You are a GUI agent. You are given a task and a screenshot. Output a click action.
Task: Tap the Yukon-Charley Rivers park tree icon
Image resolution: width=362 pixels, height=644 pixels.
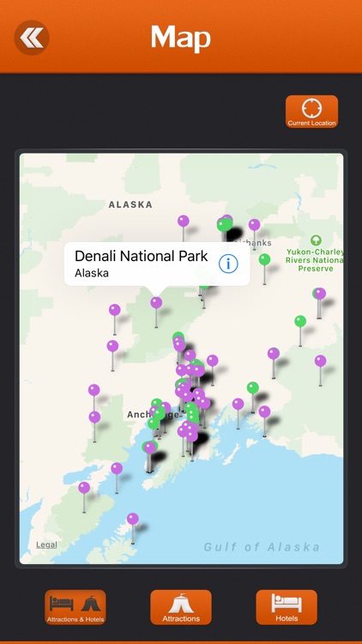click(316, 240)
